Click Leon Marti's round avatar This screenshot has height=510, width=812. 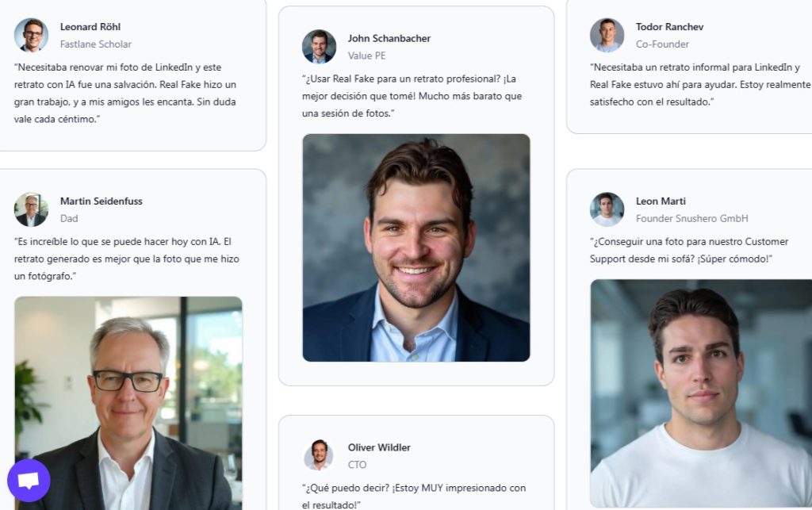click(x=607, y=209)
